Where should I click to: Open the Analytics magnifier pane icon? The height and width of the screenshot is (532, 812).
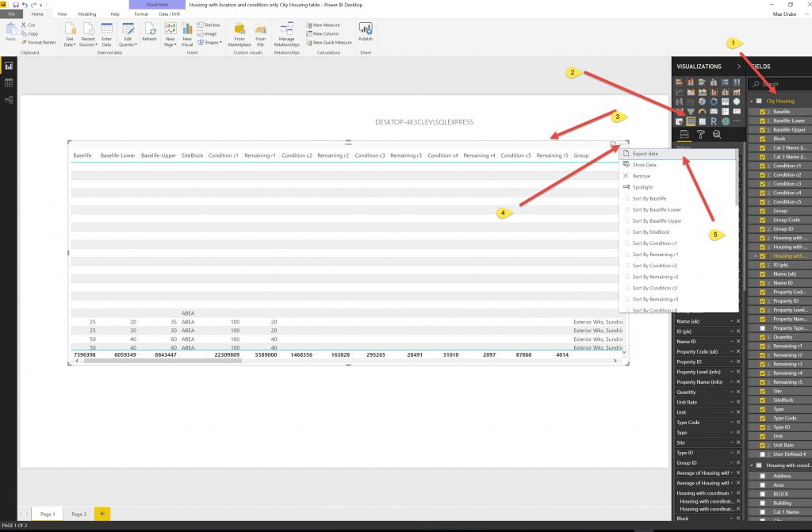click(x=716, y=135)
